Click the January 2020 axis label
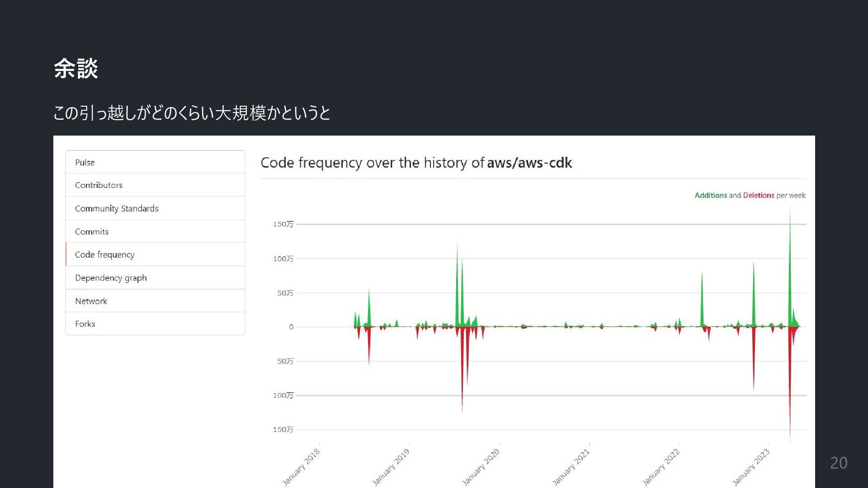 pyautogui.click(x=481, y=467)
